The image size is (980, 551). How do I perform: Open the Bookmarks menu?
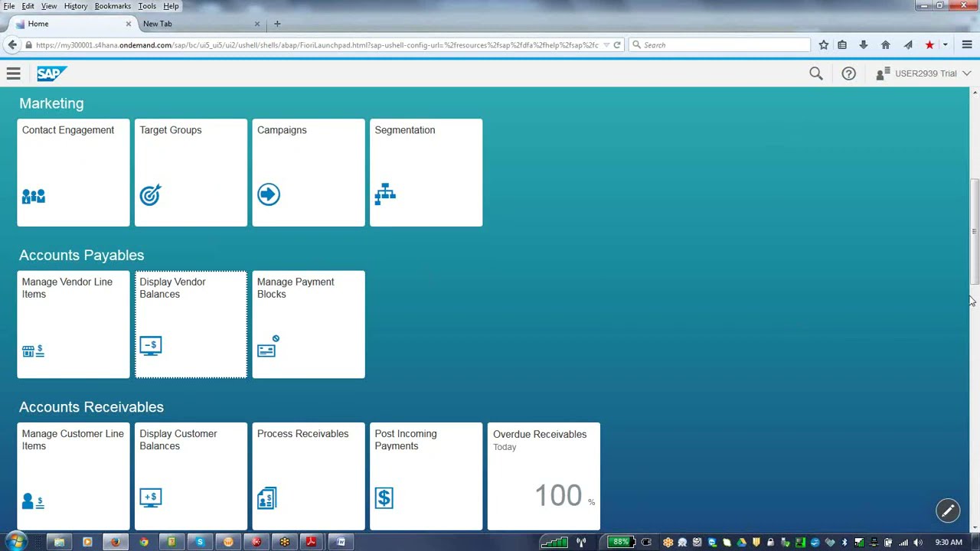coord(113,6)
